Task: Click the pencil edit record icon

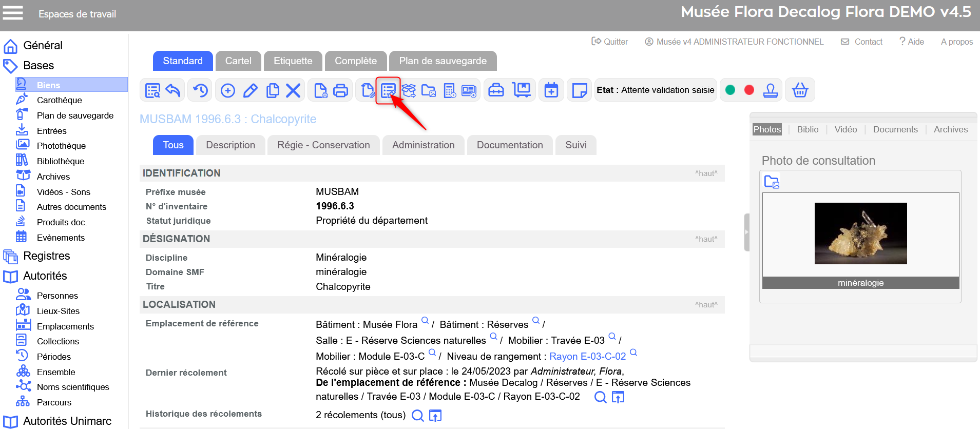Action: [x=250, y=91]
